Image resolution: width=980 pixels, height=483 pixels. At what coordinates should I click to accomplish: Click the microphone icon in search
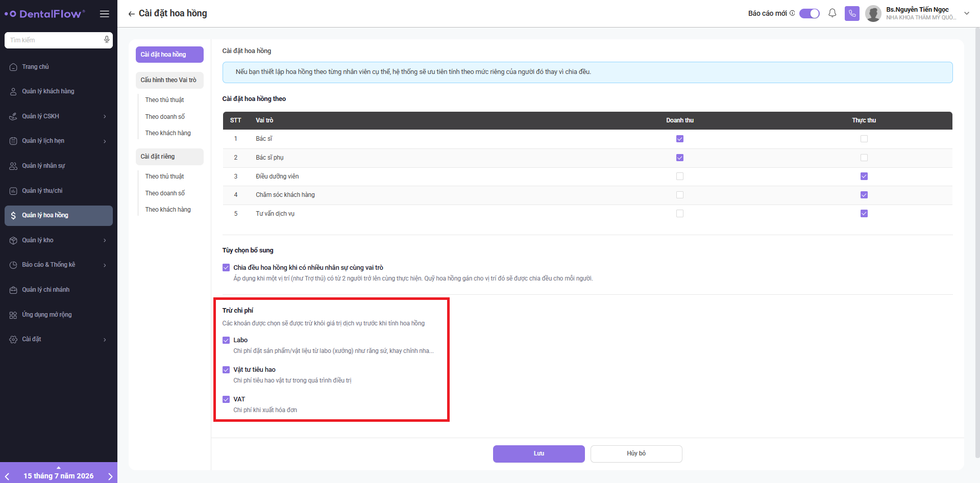click(107, 40)
